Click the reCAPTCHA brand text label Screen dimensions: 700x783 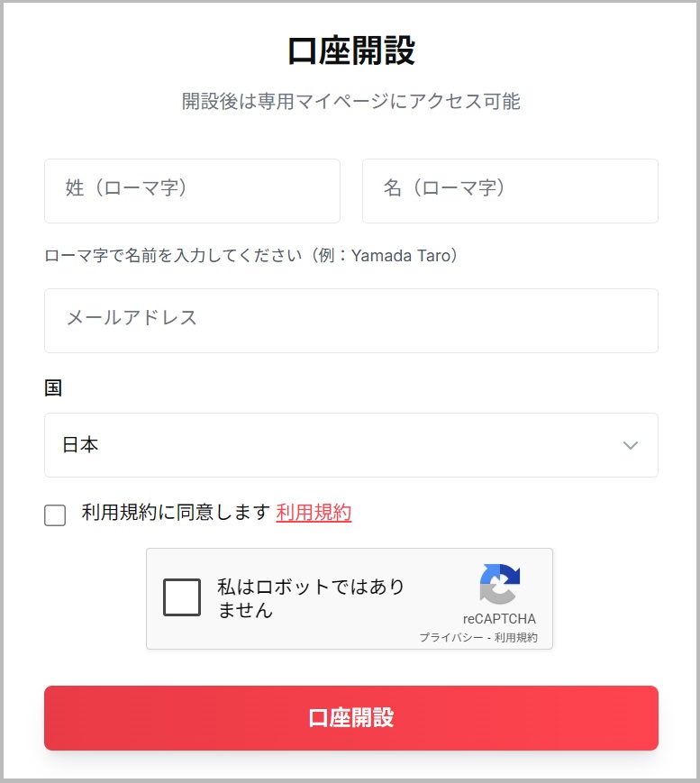[x=499, y=619]
